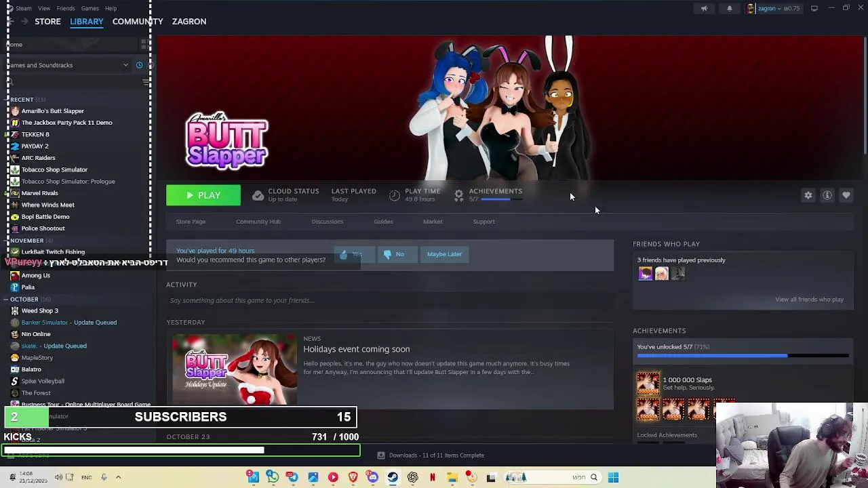Open 1 000 000 Slaps achievement icon

click(648, 383)
